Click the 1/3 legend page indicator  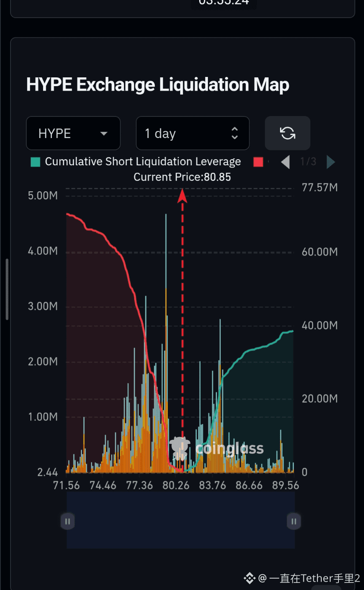click(x=308, y=162)
